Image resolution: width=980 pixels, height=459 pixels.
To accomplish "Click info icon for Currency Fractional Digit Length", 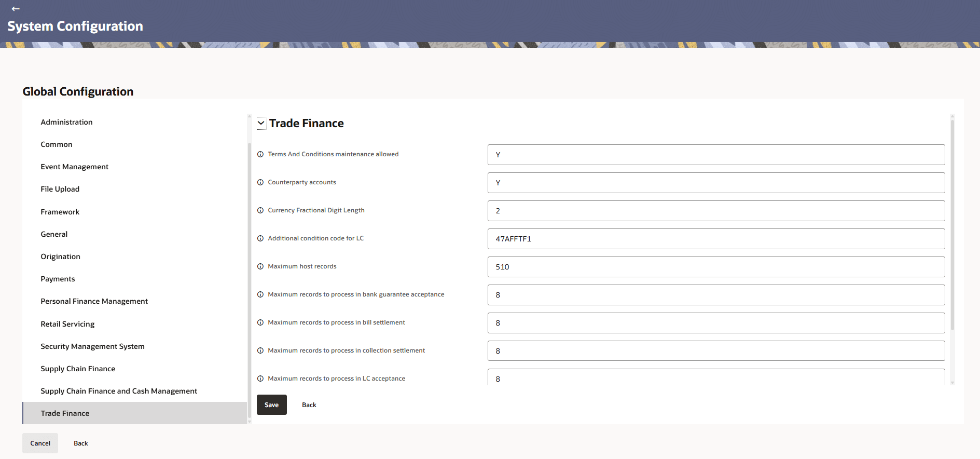I will 260,210.
